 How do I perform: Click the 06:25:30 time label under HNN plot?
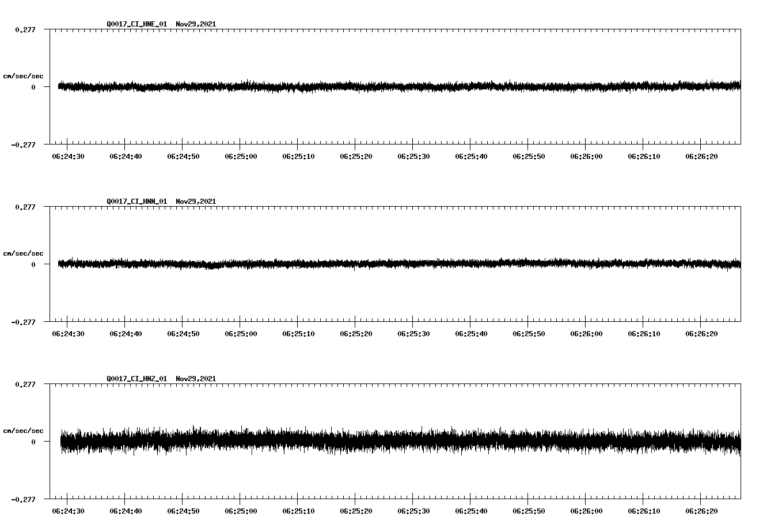click(x=413, y=333)
